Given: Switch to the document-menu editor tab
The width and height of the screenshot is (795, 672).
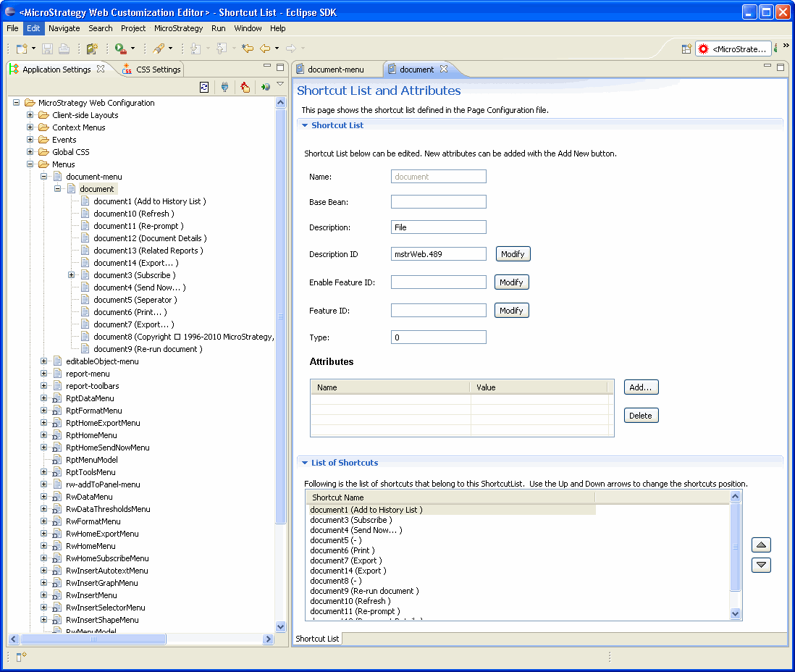Looking at the screenshot, I should coord(336,69).
